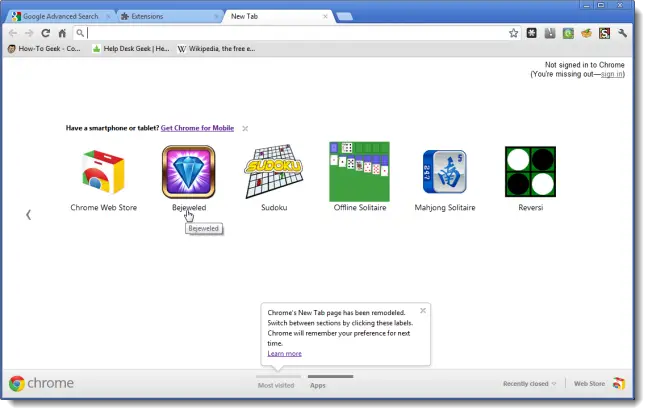Click the Forward navigation arrow

pos(29,33)
